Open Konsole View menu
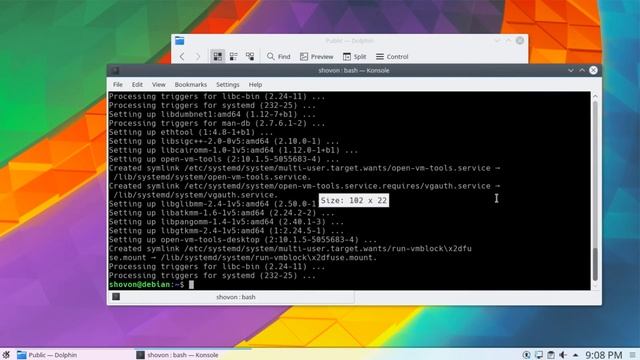This screenshot has height=360, width=640. pyautogui.click(x=159, y=84)
